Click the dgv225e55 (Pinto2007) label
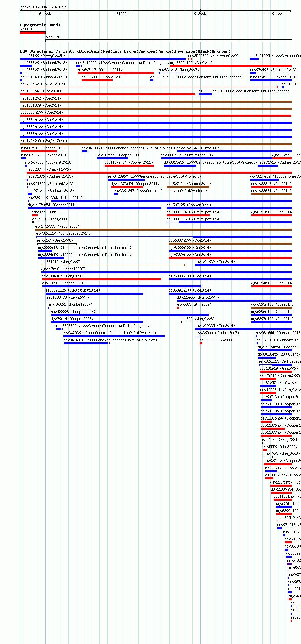Screen dimensions: 301x644 pos(198,297)
